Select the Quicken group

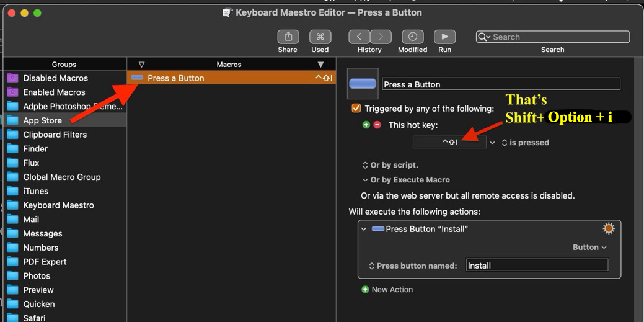click(65, 304)
